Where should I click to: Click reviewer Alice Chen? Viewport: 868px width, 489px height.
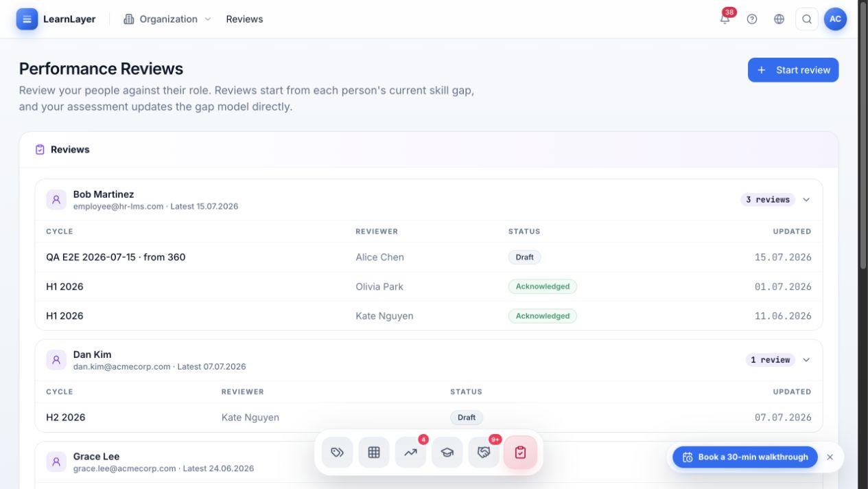pos(379,257)
